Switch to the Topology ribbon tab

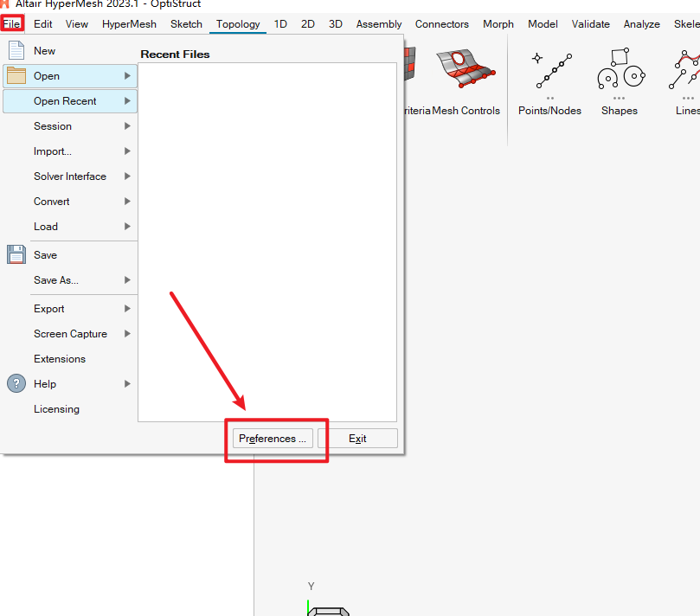click(x=238, y=24)
